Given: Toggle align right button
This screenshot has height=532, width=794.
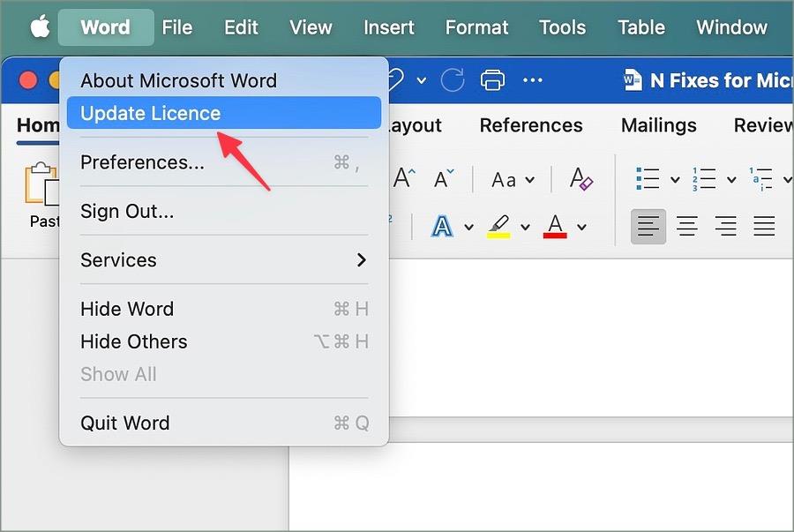Looking at the screenshot, I should (726, 226).
